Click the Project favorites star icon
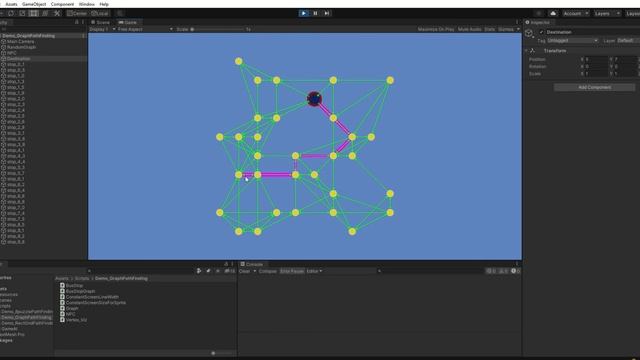Screen dimensions: 640x360 click(218, 271)
